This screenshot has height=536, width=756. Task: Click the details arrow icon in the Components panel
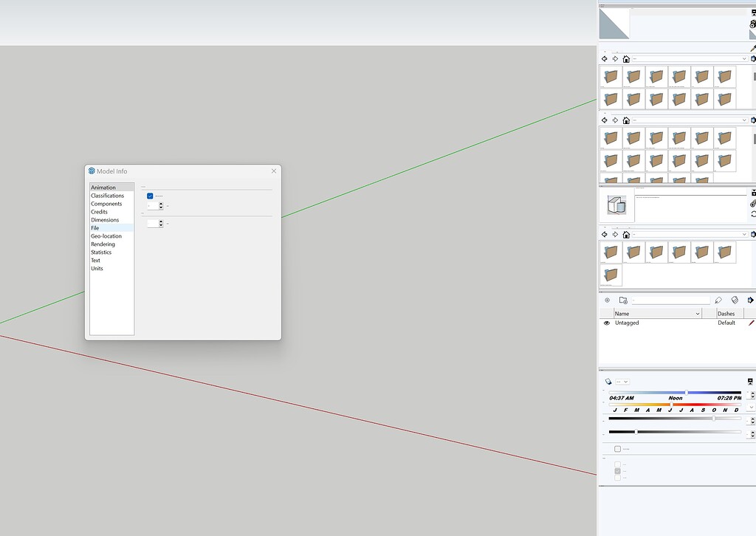[x=753, y=234]
